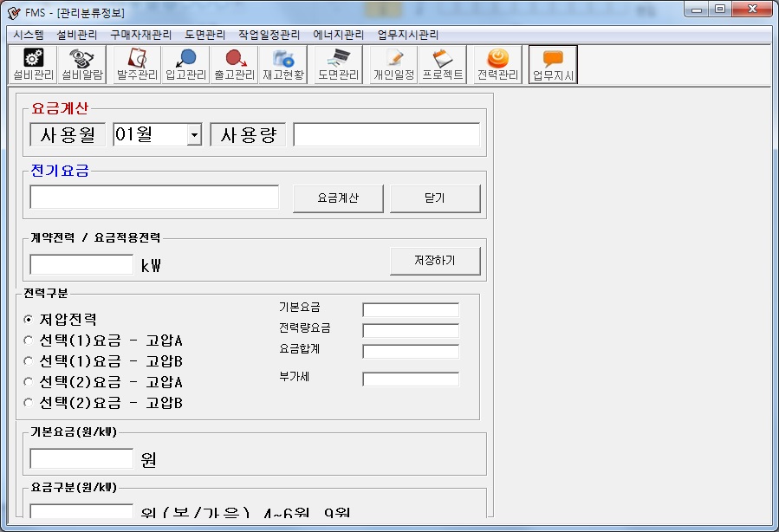
Task: Open the 전력관리 power icon
Action: (x=498, y=65)
